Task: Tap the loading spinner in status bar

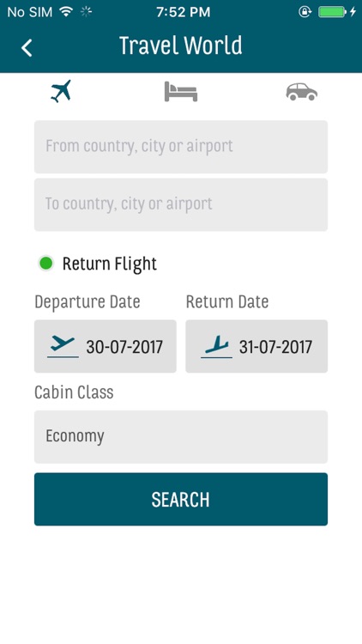Action: click(86, 12)
